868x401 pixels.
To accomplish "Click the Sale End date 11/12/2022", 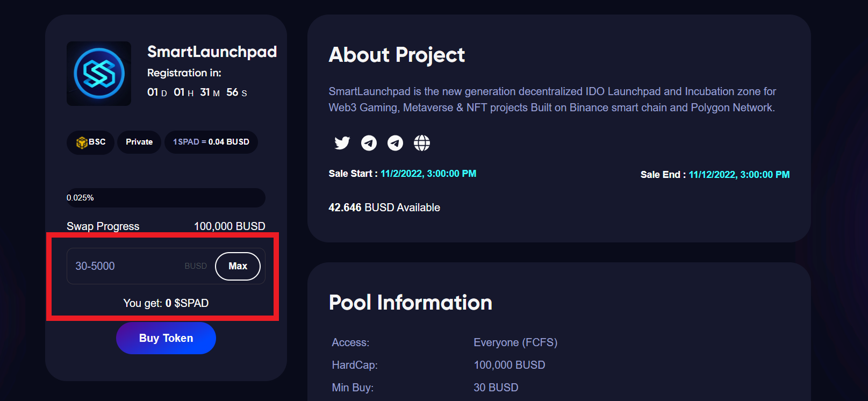I will pyautogui.click(x=740, y=175).
